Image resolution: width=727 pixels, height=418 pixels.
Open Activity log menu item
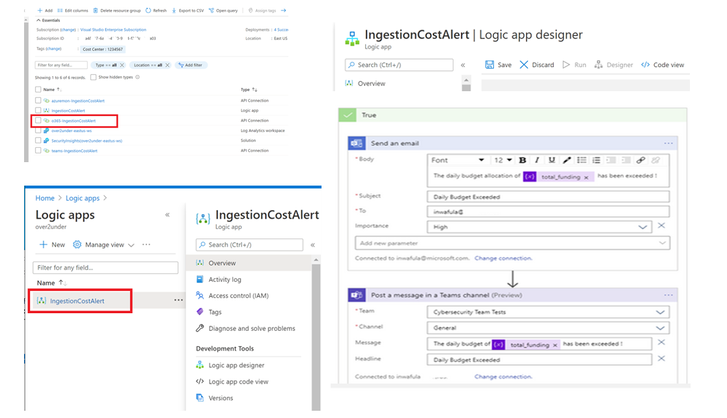click(x=224, y=279)
